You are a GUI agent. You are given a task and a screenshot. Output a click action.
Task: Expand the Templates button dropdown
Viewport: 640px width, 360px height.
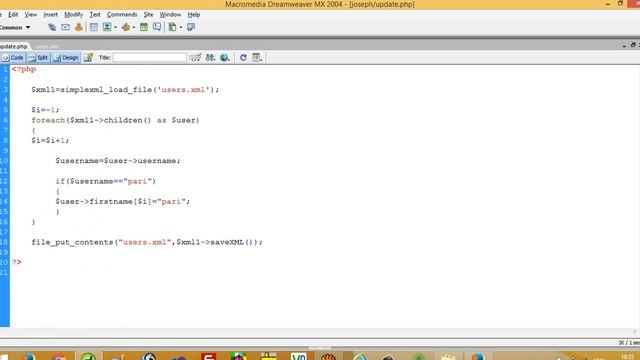coord(181,27)
